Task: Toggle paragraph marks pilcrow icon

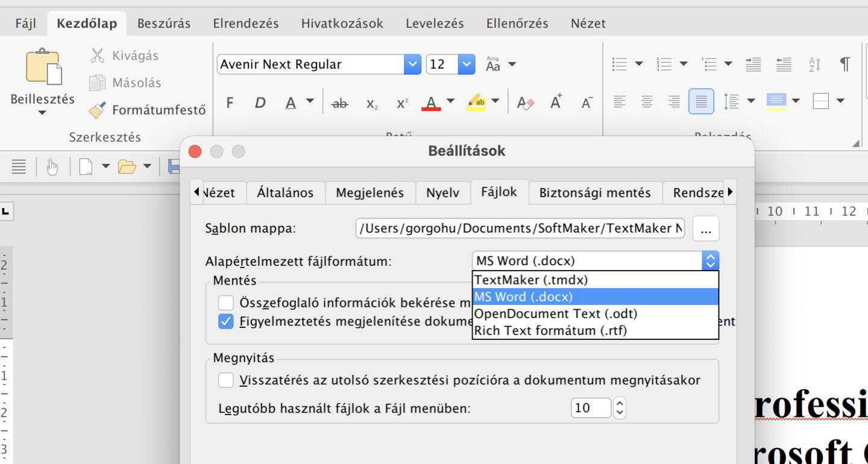Action: (845, 64)
